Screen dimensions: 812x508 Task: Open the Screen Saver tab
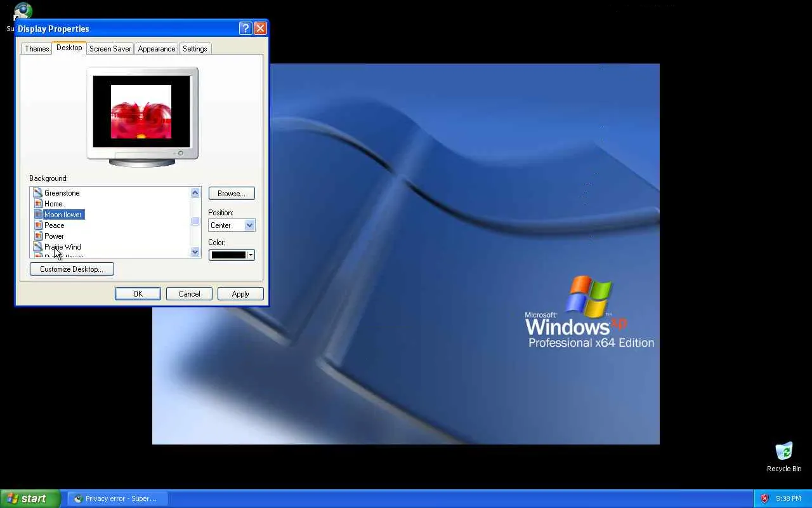pos(110,49)
